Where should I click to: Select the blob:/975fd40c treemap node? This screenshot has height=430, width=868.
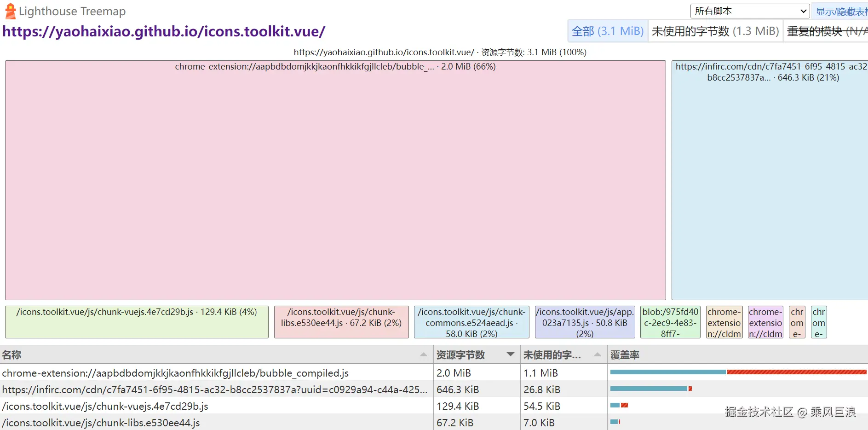pos(670,322)
